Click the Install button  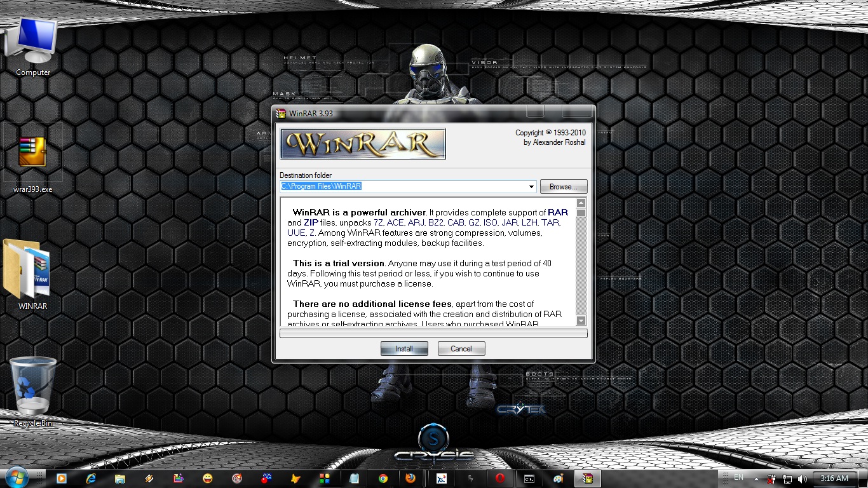404,349
